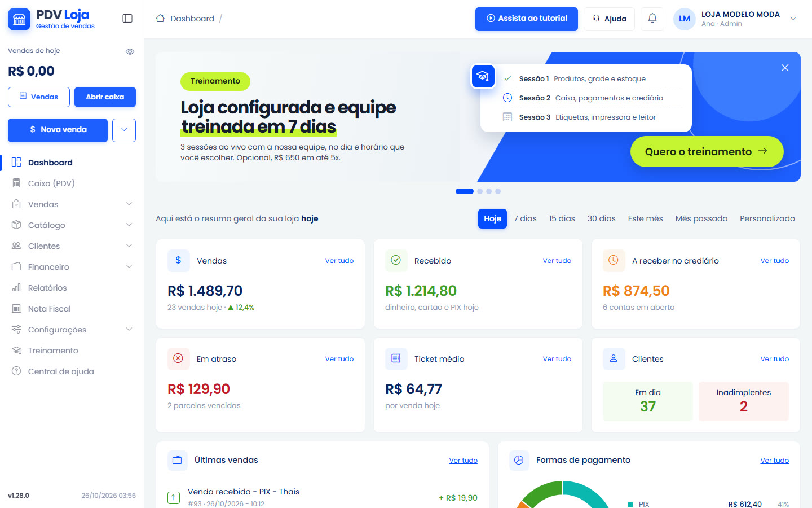Click Ver tudo on the Clientes card
Viewport: 812px width, 508px height.
[775, 359]
